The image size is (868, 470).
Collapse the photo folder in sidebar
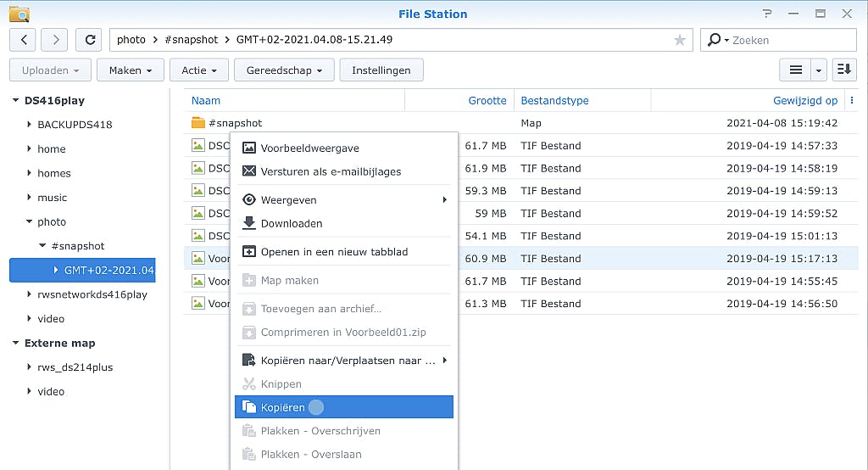pos(30,222)
